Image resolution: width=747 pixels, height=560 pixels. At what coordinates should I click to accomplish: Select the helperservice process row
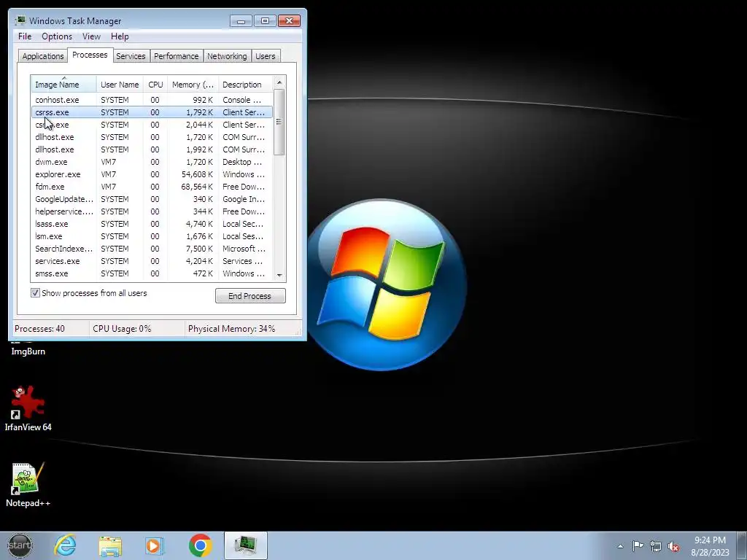pos(152,211)
